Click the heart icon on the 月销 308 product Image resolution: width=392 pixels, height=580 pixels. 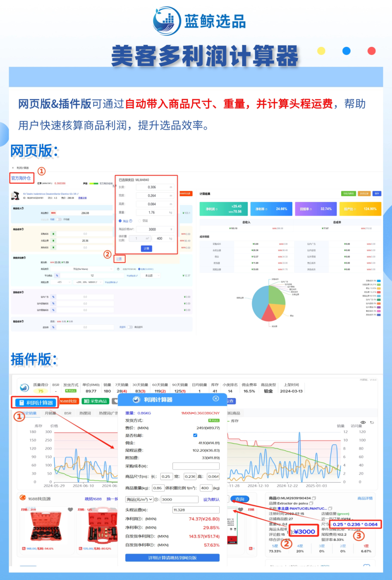coord(70,510)
